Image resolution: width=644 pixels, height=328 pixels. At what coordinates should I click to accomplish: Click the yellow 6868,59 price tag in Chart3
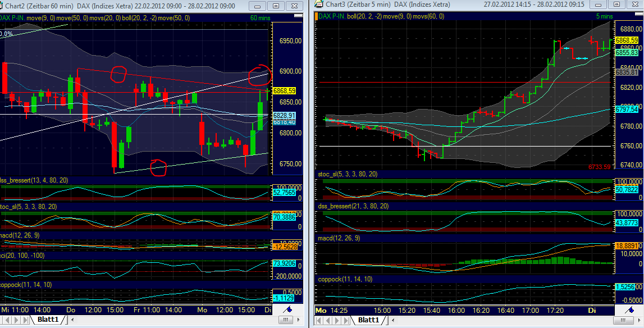(x=627, y=40)
